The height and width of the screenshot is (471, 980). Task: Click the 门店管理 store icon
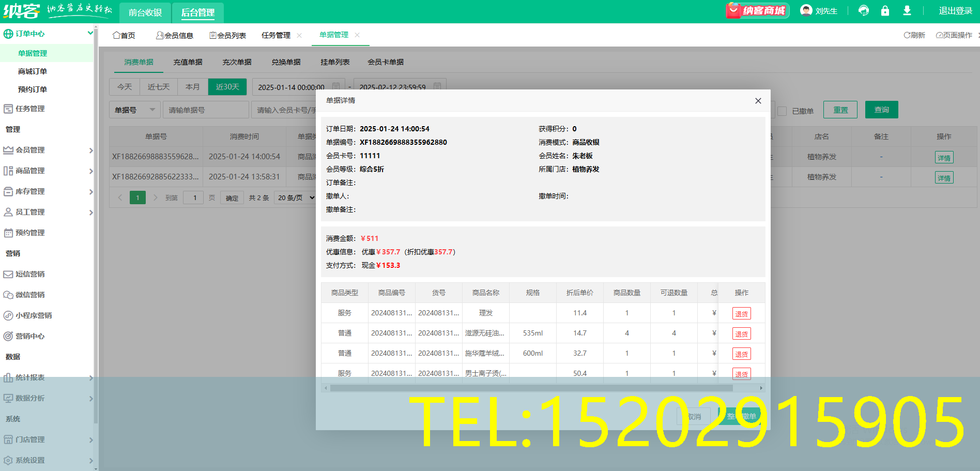[8, 439]
